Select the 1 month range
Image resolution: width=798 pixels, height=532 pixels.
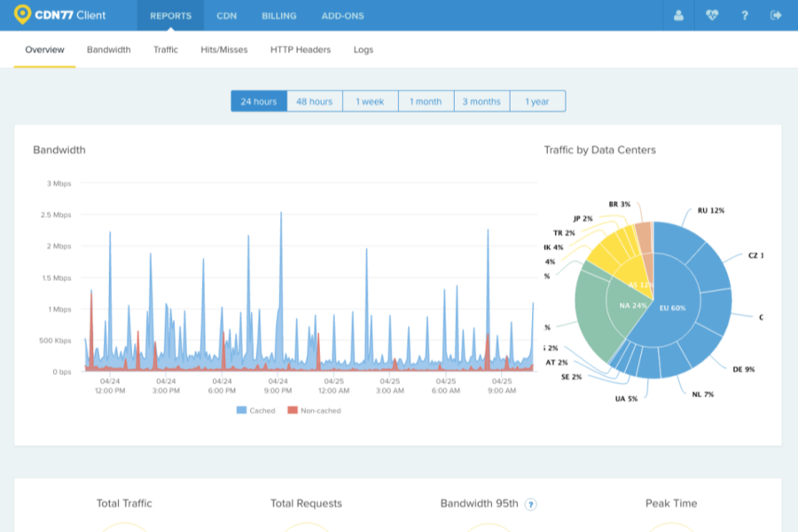tap(426, 101)
